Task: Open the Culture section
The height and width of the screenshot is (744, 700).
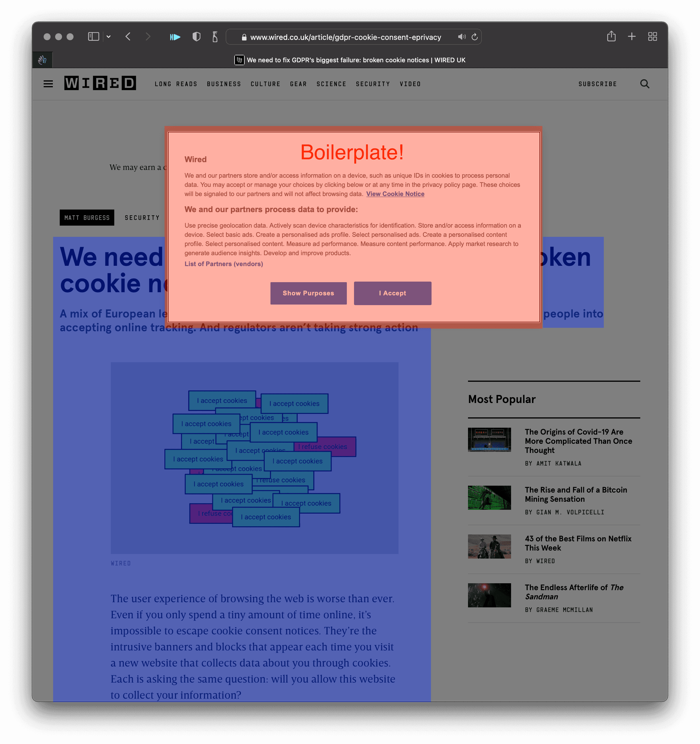Action: [265, 84]
